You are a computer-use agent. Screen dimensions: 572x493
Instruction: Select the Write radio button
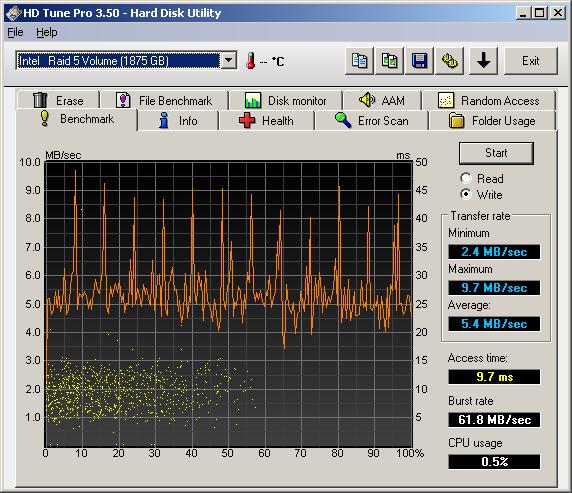click(x=466, y=194)
